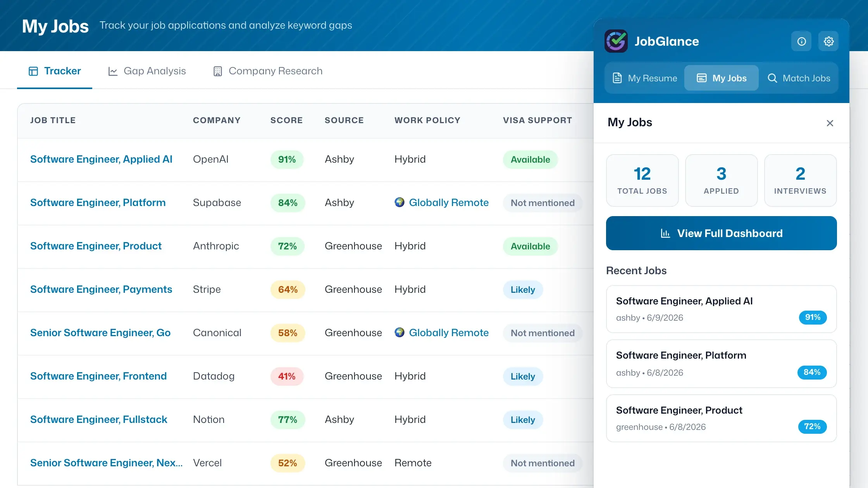
Task: Select the Total Jobs stat card
Action: [642, 180]
